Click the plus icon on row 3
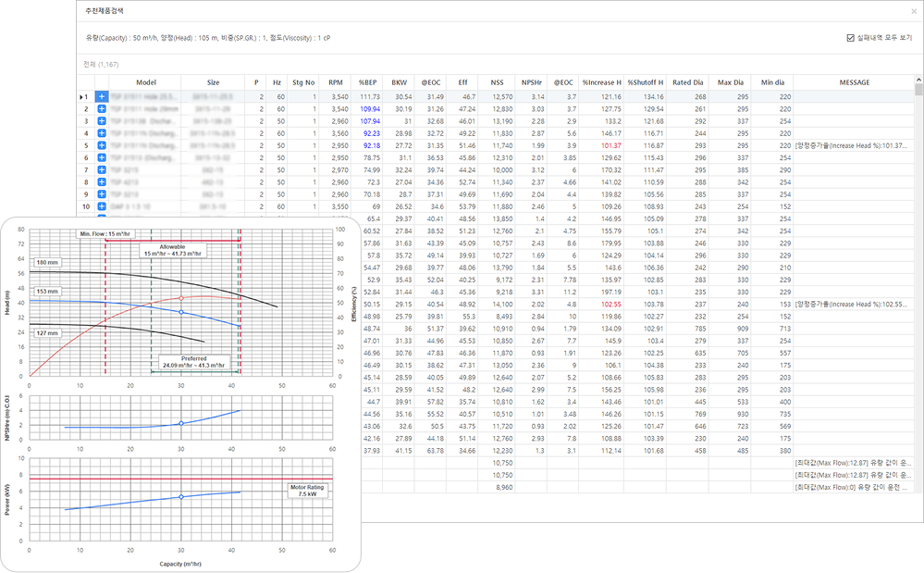 click(x=102, y=121)
